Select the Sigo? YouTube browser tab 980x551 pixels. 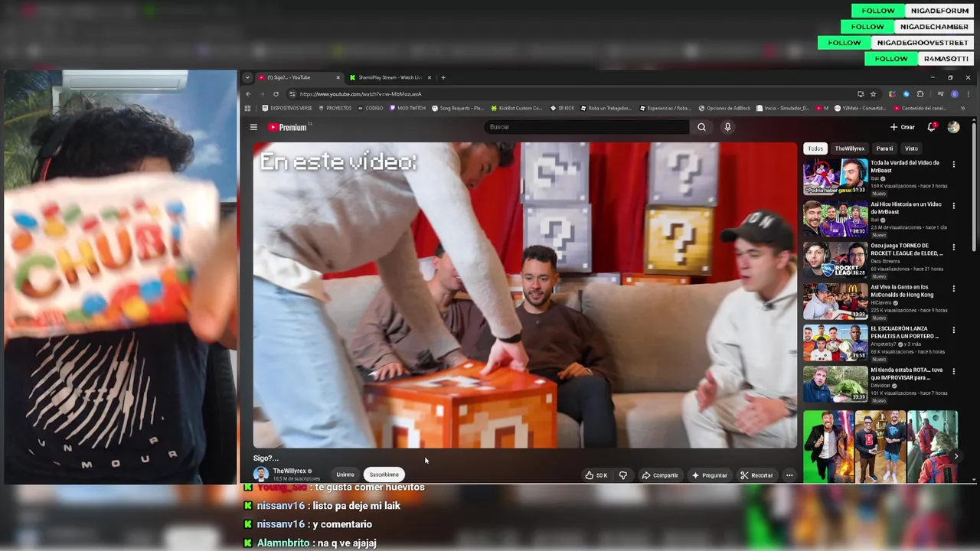coord(299,77)
